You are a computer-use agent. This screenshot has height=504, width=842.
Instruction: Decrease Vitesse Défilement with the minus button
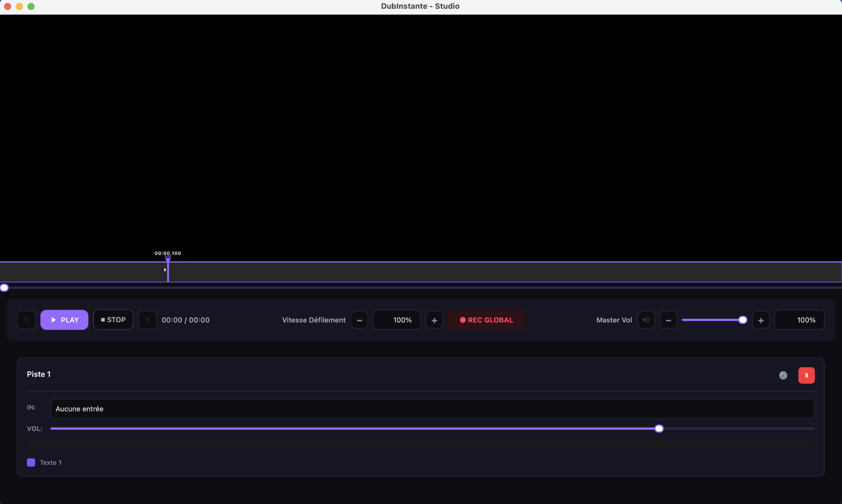pos(359,320)
